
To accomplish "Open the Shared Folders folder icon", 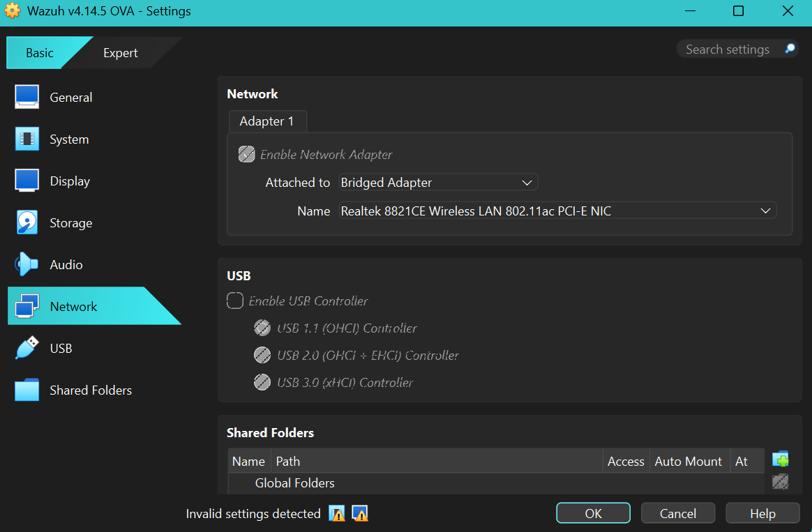I will [x=27, y=390].
